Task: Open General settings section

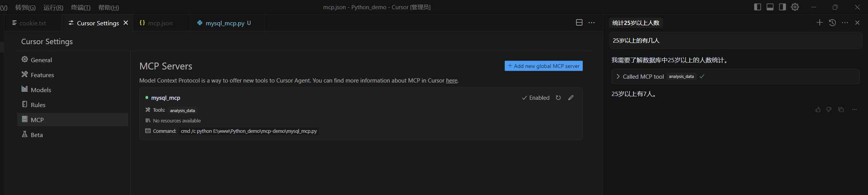Action: coord(73,60)
